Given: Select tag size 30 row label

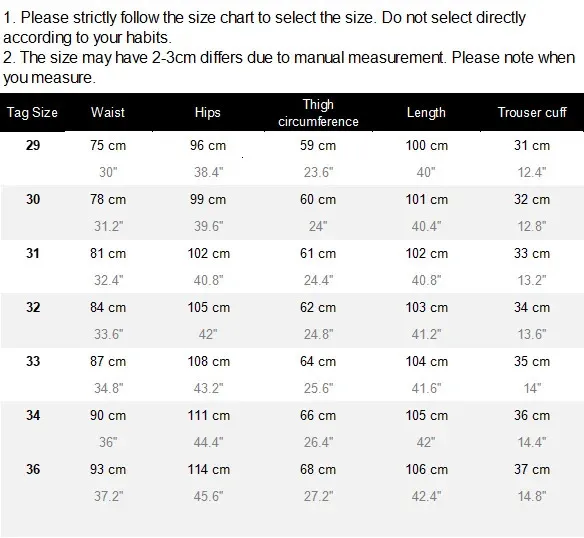Looking at the screenshot, I should 33,199.
